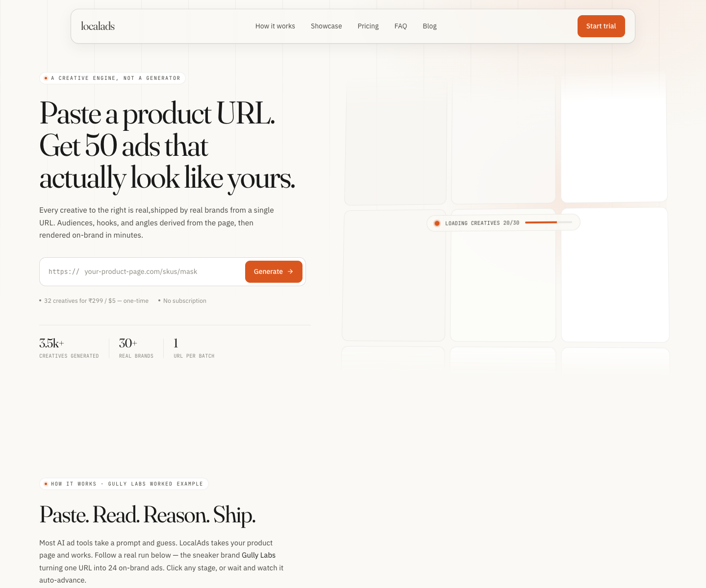Image resolution: width=706 pixels, height=588 pixels.
Task: Open the FAQ nav link
Action: point(401,26)
